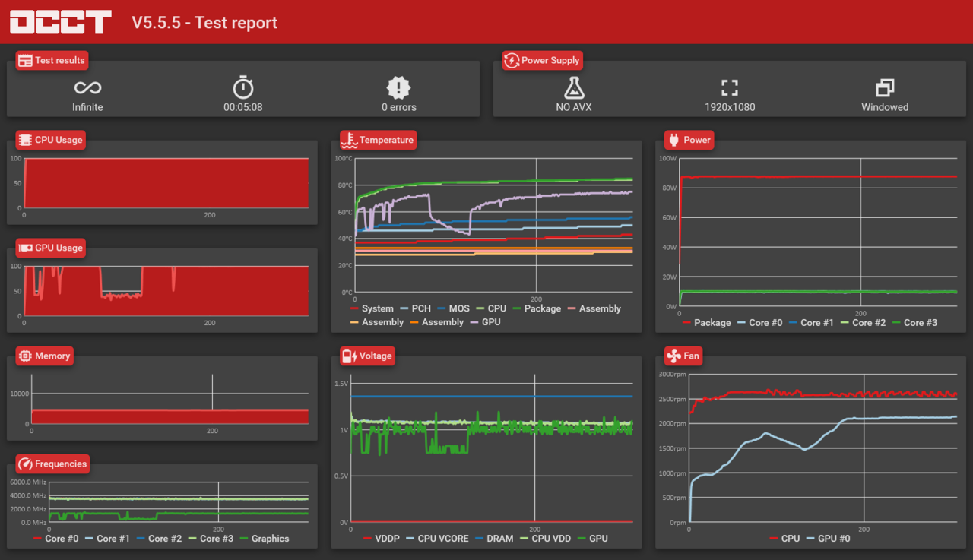Toggle Core #0 series in Power legend
This screenshot has width=973, height=560.
click(x=759, y=322)
